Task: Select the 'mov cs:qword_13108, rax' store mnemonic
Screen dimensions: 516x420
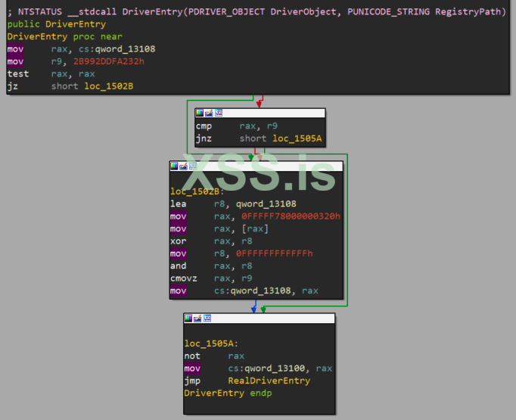Action: click(x=179, y=291)
